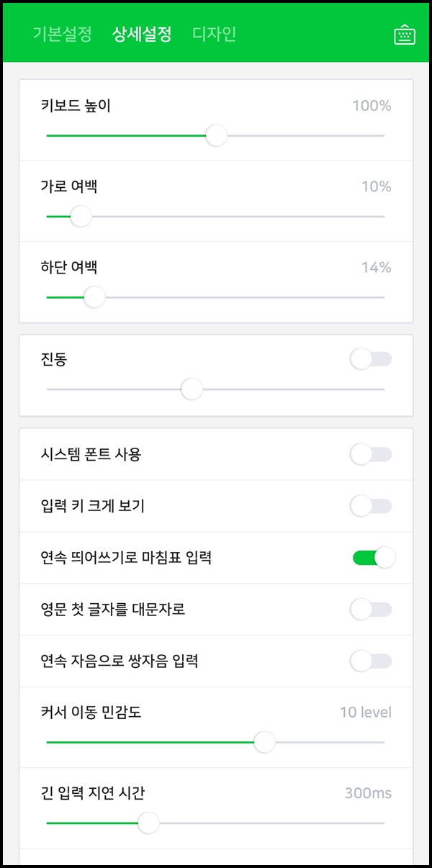Click the vibration intensity slider knob
Screen dimensions: 432x868
point(191,389)
